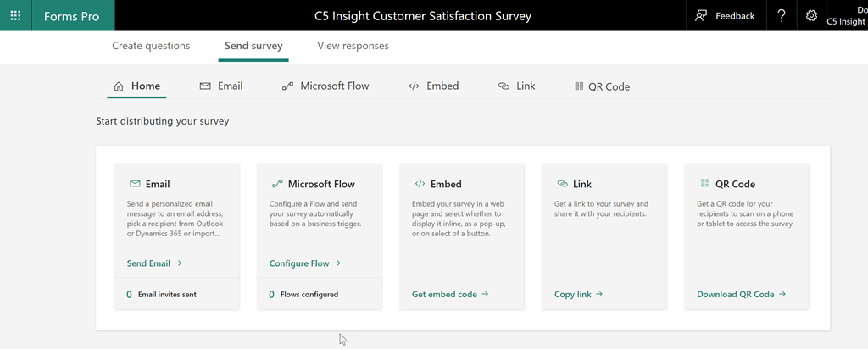The height and width of the screenshot is (349, 868).
Task: Click the Link card heading
Action: click(582, 184)
